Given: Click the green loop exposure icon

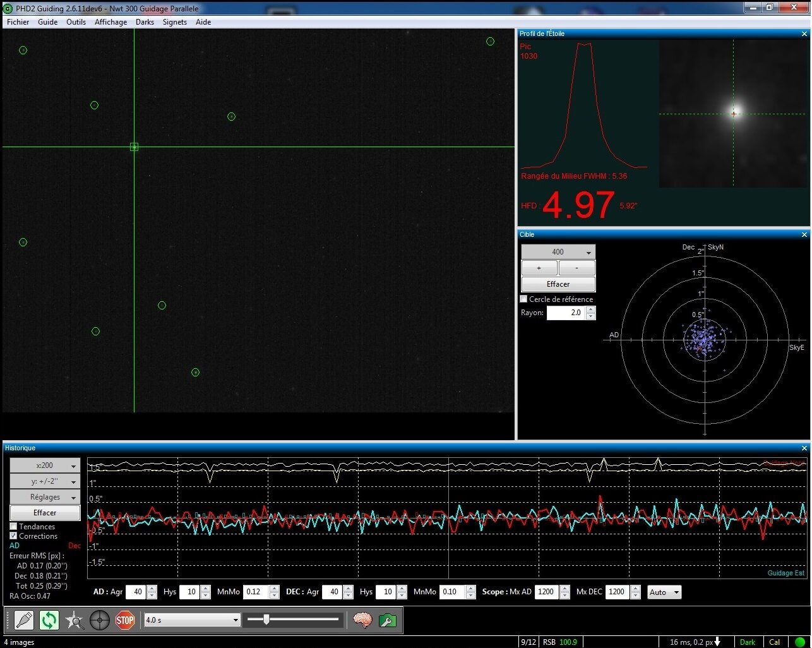Looking at the screenshot, I should click(x=49, y=620).
